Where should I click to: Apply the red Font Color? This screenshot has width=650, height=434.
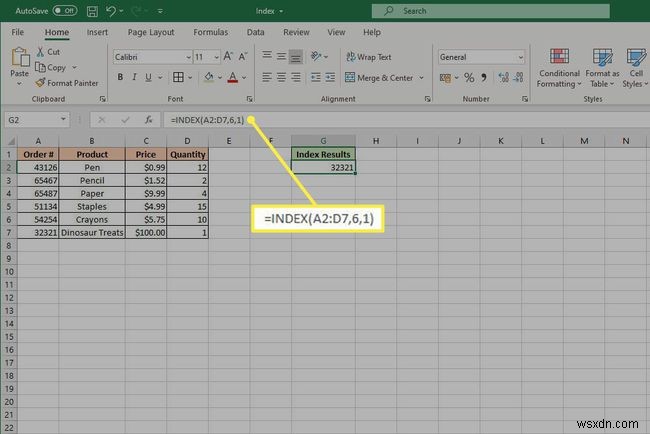point(233,77)
